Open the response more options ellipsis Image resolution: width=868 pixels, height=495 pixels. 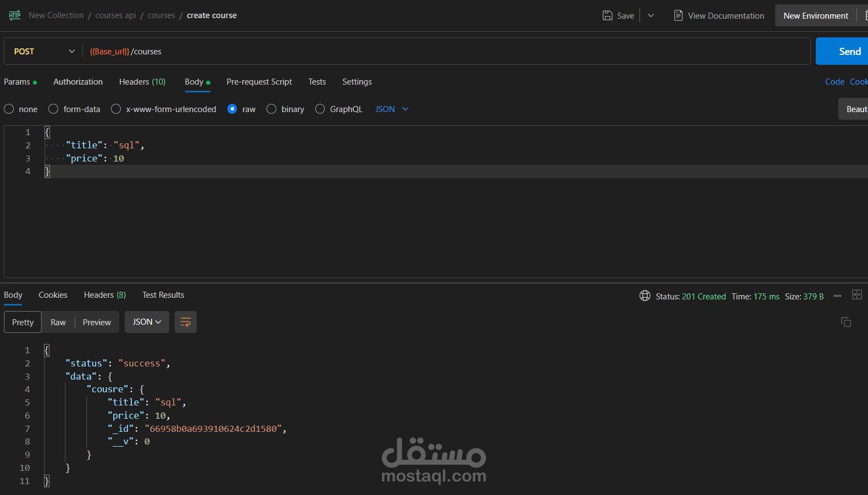point(837,296)
